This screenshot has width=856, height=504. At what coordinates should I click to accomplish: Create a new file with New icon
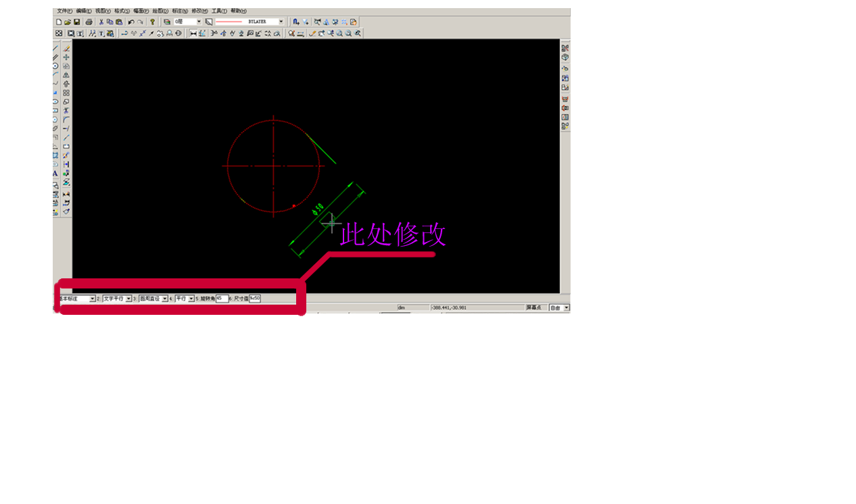(x=59, y=22)
